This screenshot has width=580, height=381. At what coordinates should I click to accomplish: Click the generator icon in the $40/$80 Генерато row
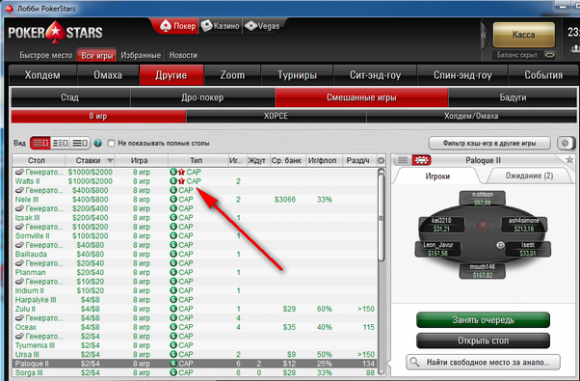[19, 245]
